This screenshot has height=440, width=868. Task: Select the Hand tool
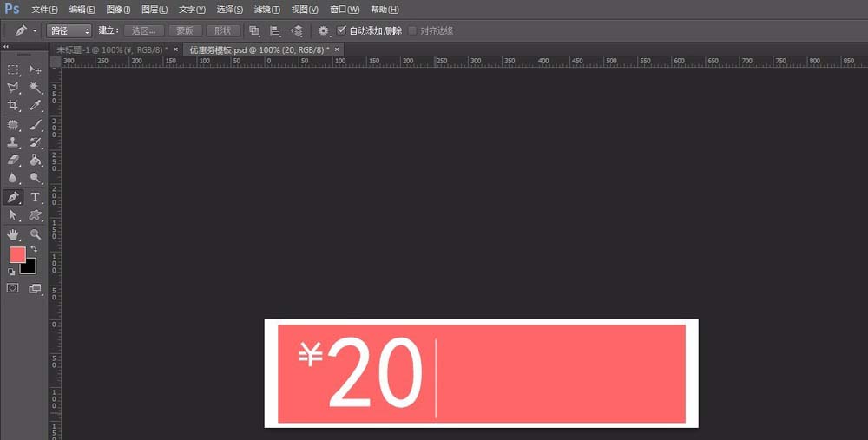(x=13, y=234)
